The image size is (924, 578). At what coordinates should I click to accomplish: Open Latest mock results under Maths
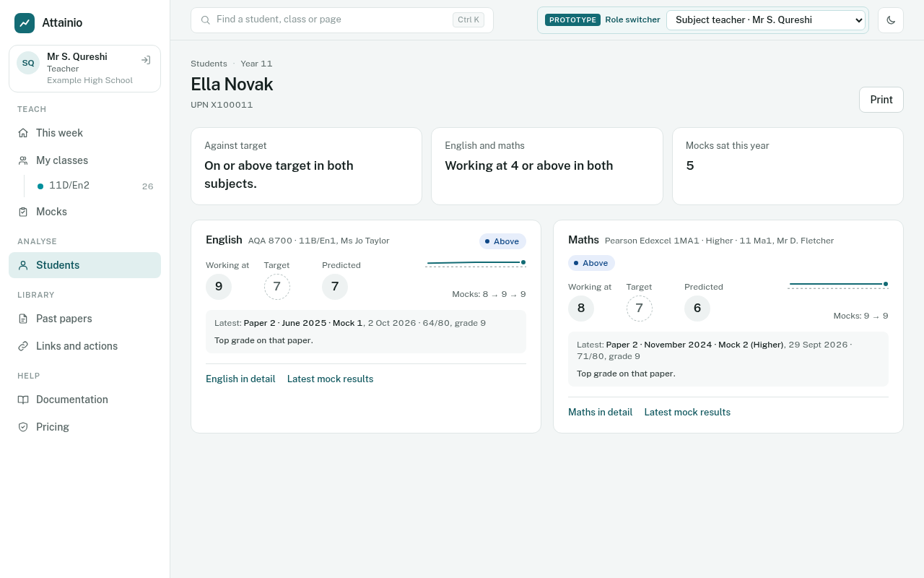687,412
